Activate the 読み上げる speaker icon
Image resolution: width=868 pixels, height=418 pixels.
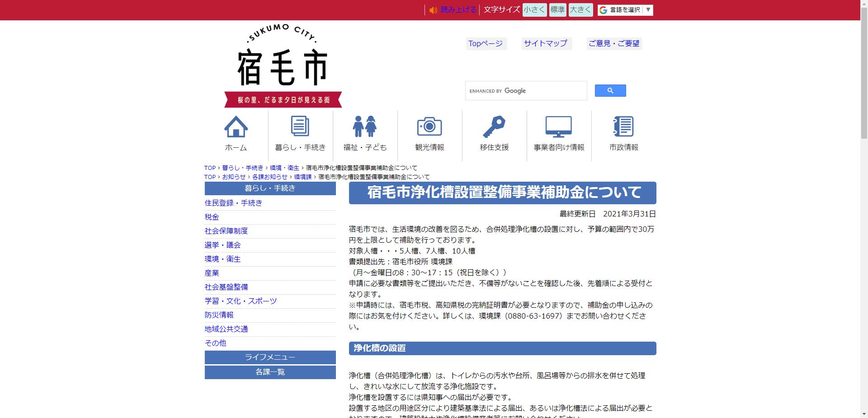tap(433, 9)
